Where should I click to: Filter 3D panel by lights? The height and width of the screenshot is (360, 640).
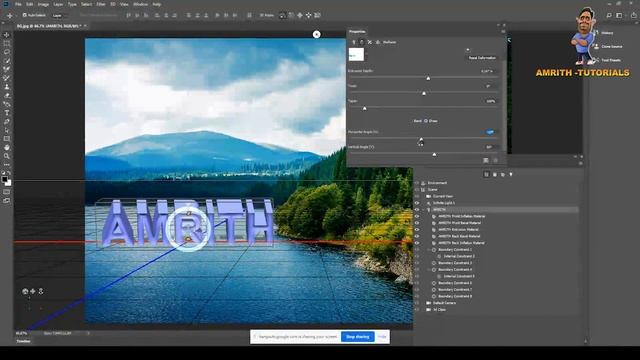(x=511, y=175)
